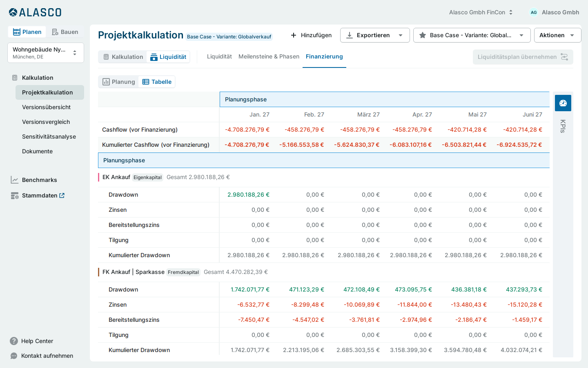Viewport: 588px width, 368px height.
Task: Open Stammdaten external link icon
Action: click(x=62, y=195)
